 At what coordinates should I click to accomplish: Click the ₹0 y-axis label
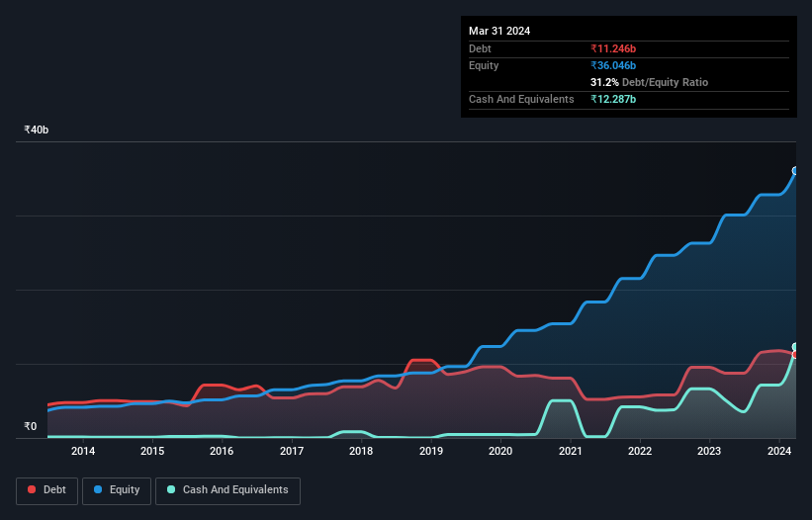31,426
